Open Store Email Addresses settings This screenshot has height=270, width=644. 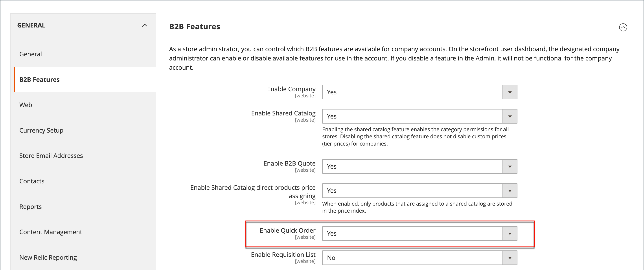(51, 156)
